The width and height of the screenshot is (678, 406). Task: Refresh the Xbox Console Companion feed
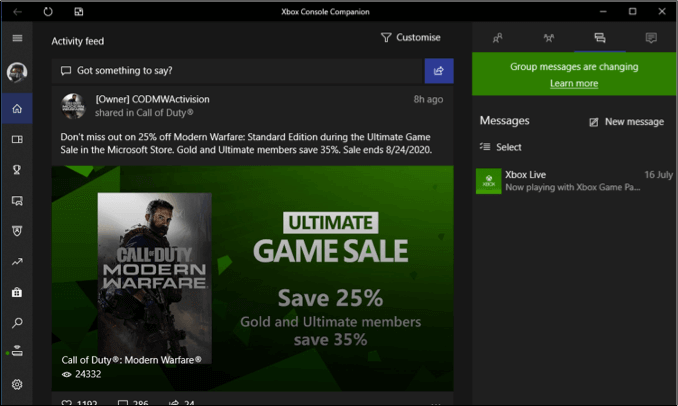[x=48, y=12]
